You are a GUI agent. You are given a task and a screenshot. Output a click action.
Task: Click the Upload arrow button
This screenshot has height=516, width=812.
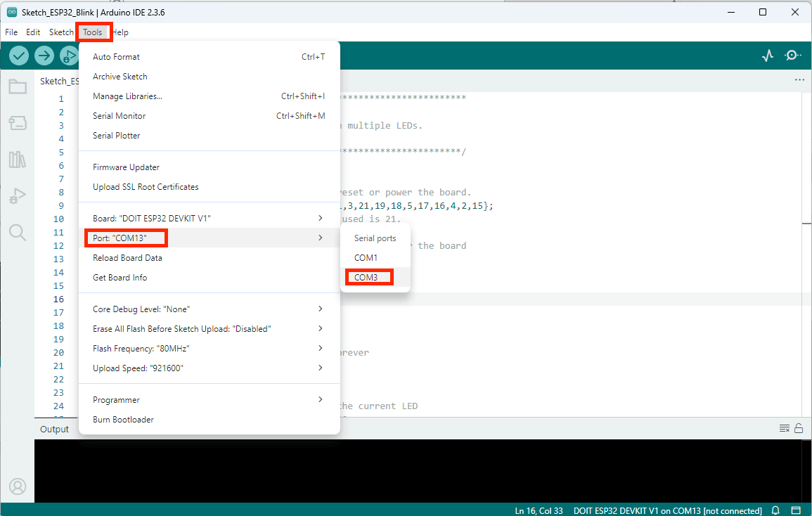[44, 56]
